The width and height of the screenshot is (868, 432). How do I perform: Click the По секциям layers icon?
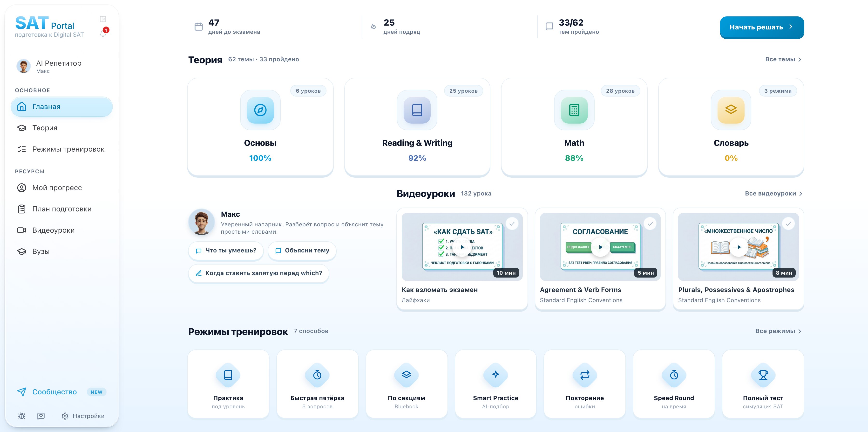click(406, 375)
